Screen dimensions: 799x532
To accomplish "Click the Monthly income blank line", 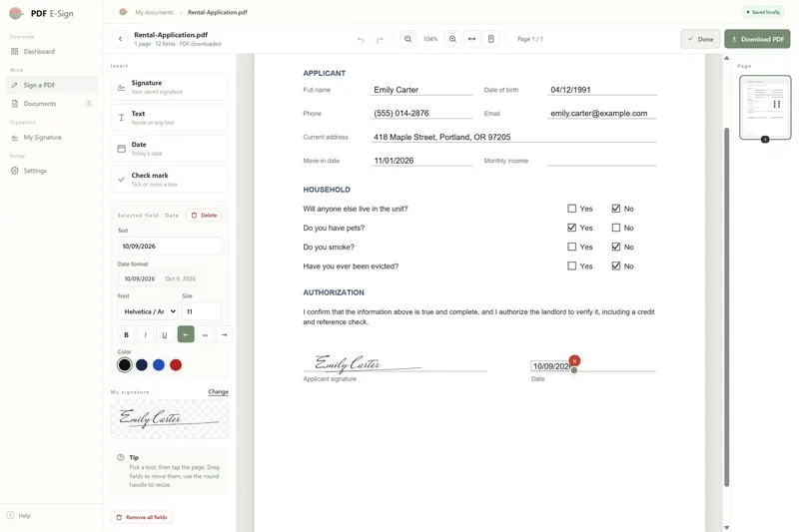I will [602, 161].
